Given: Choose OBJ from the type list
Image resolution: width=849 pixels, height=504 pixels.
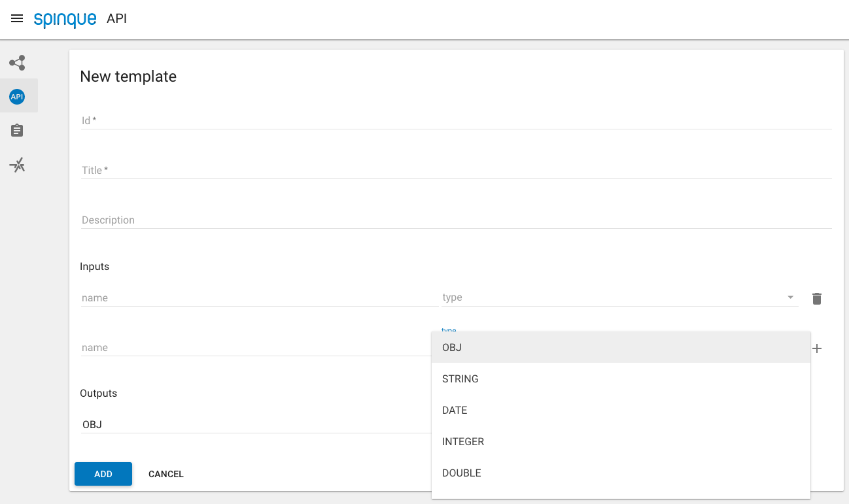Looking at the screenshot, I should point(621,347).
